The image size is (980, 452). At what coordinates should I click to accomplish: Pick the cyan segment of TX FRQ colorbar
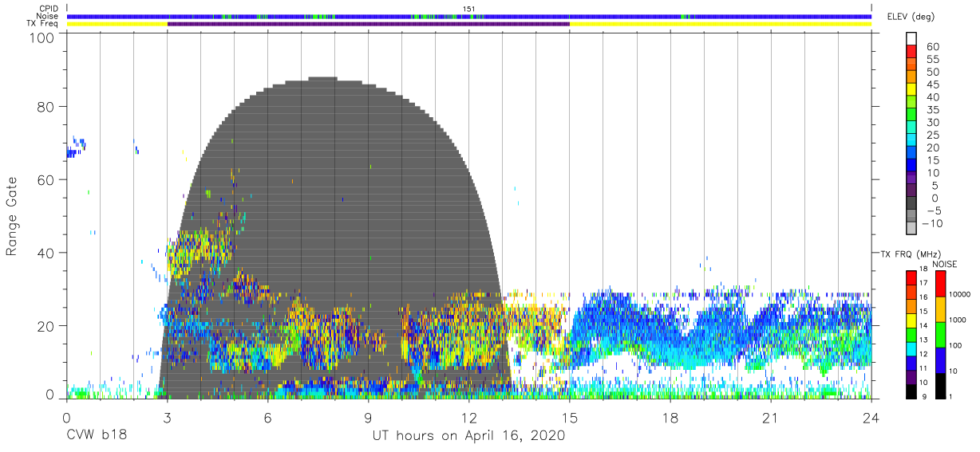pyautogui.click(x=911, y=348)
